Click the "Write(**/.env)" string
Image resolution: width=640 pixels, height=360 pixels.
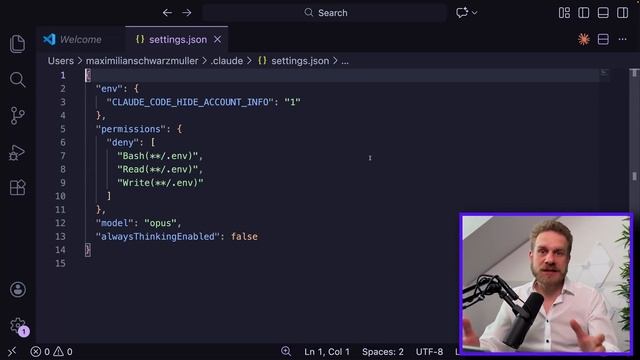coord(160,183)
